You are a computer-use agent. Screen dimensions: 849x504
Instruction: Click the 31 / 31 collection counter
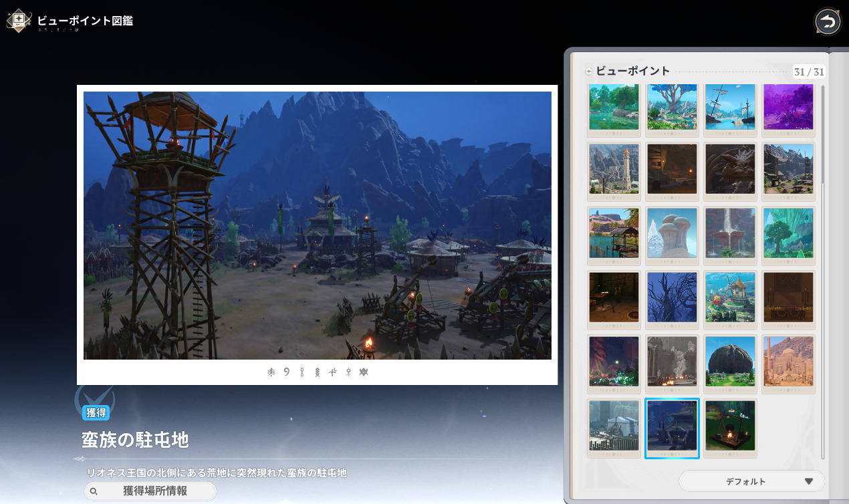click(808, 72)
